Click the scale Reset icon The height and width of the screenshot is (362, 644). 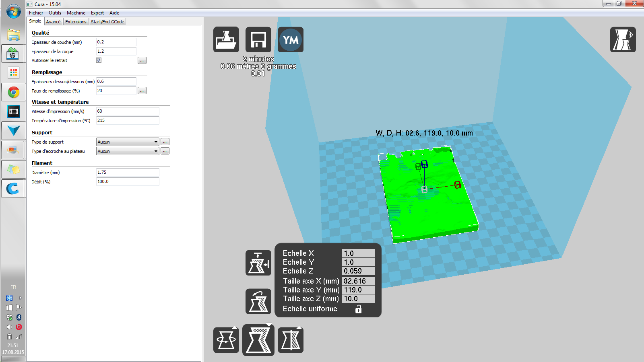258,301
